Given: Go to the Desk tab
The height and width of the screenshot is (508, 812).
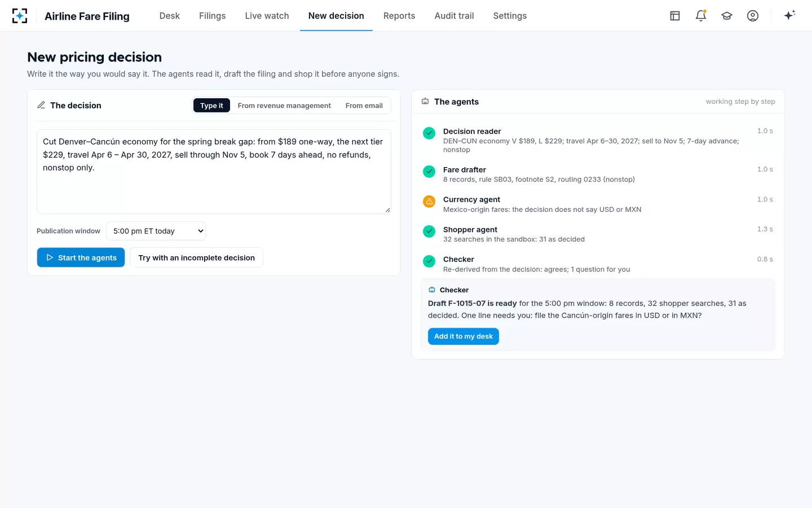Looking at the screenshot, I should (x=169, y=16).
